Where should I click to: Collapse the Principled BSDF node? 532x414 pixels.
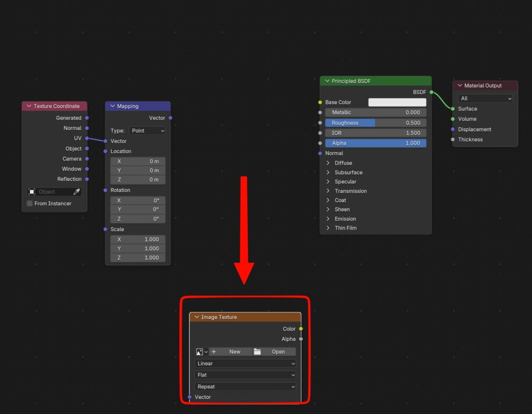click(x=327, y=81)
